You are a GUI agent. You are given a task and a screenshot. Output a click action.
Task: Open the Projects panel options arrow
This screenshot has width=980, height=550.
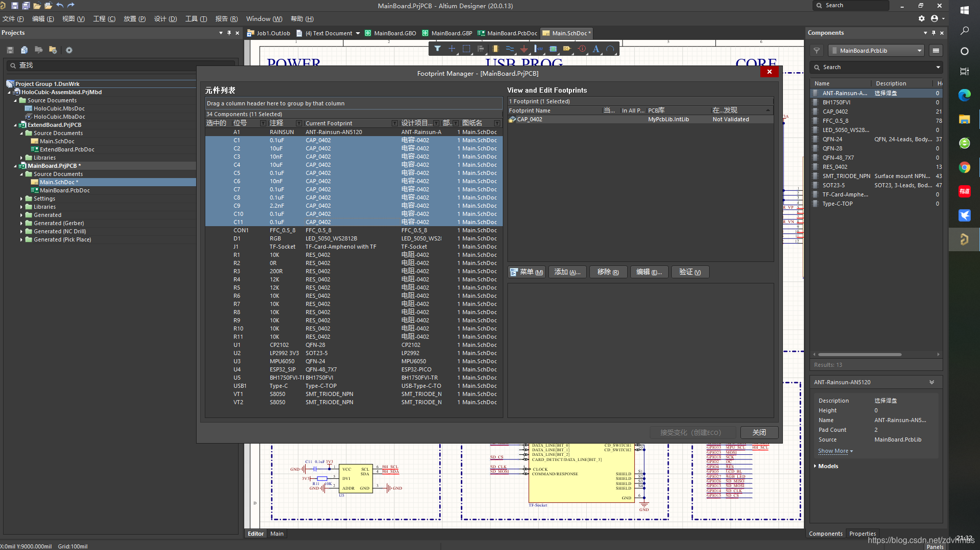pos(221,33)
